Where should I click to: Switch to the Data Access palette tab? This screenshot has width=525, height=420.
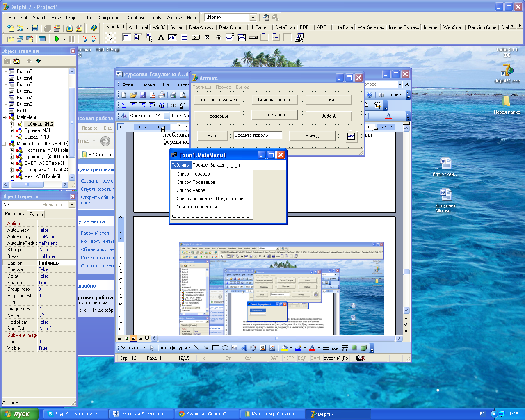pos(201,27)
